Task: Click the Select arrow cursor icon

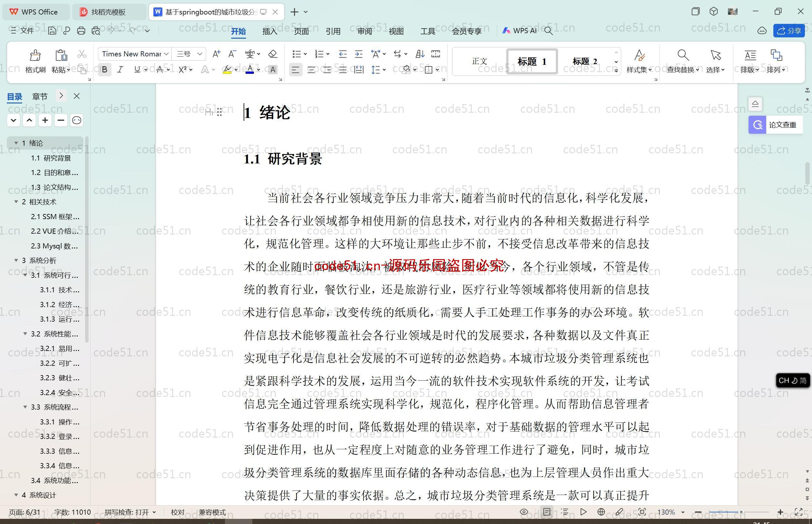Action: (x=715, y=55)
